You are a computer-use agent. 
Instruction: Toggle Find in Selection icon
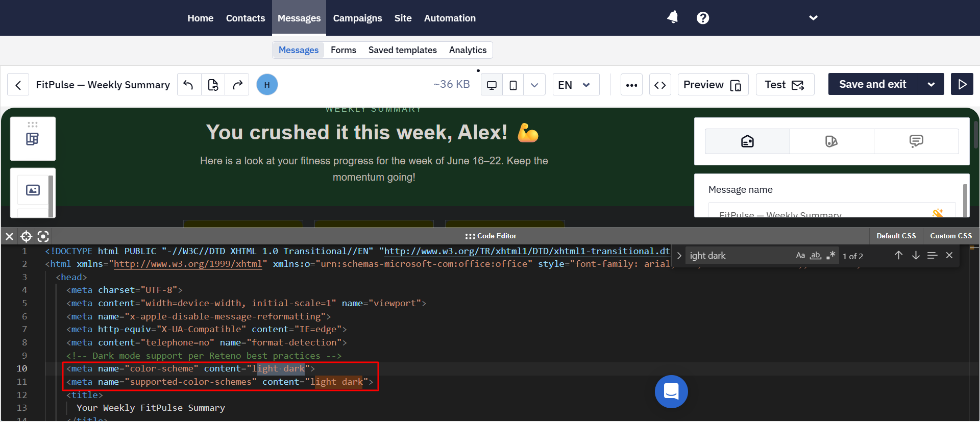click(x=932, y=255)
